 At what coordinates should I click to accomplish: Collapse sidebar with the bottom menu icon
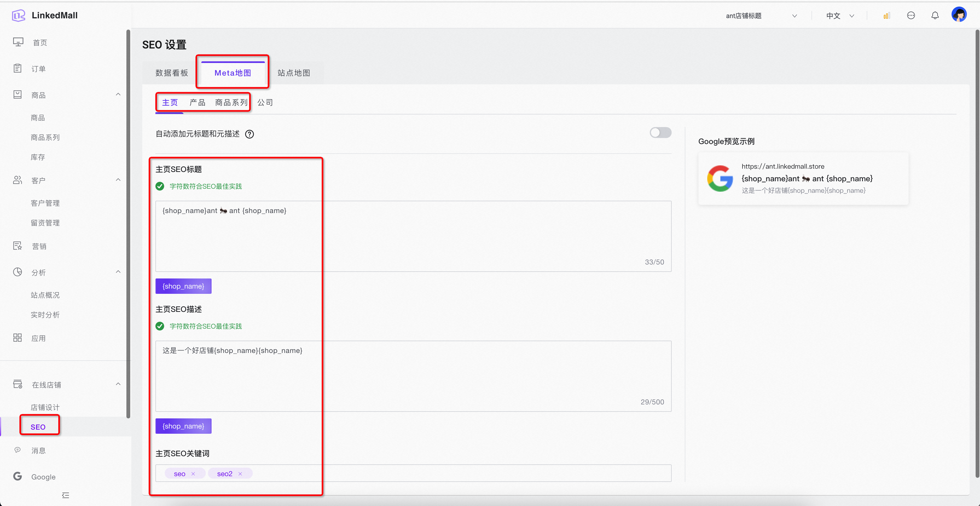pyautogui.click(x=65, y=495)
